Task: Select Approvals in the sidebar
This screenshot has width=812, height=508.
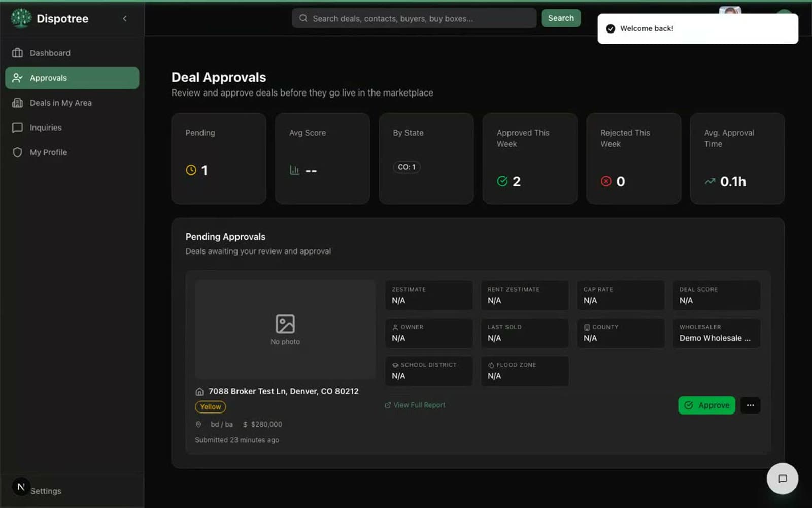Action: point(72,78)
